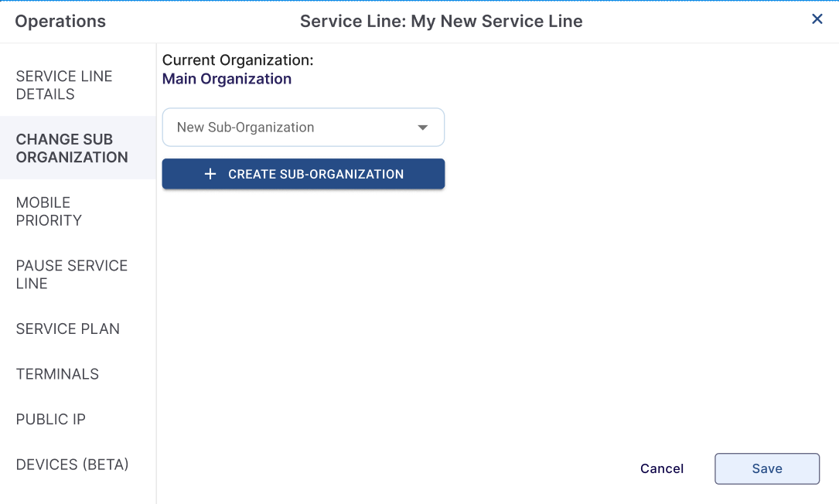Click the Operations heading
This screenshot has height=504, width=839.
60,22
